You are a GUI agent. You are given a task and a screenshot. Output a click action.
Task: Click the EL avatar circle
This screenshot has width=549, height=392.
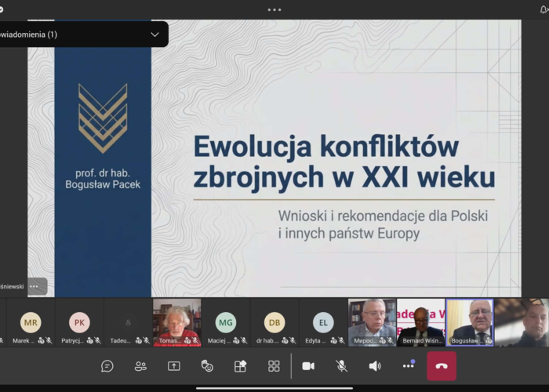tap(323, 322)
